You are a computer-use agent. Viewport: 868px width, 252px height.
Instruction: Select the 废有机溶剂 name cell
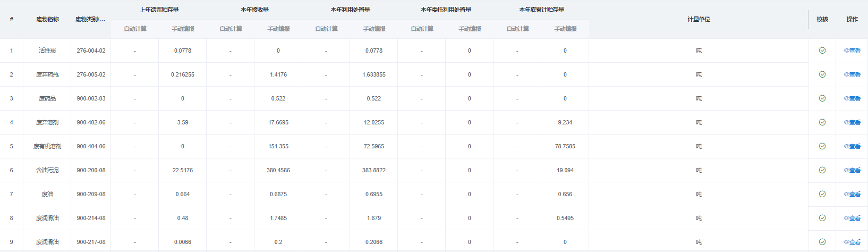pyautogui.click(x=47, y=146)
